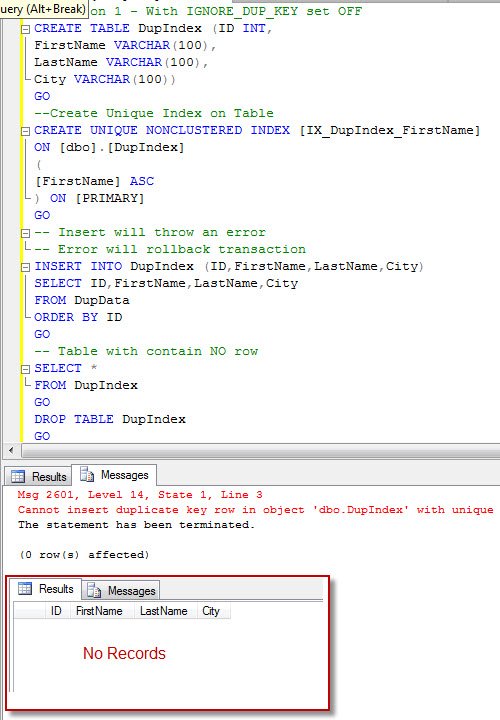
Task: Open the upper Results tab
Action: [x=39, y=477]
